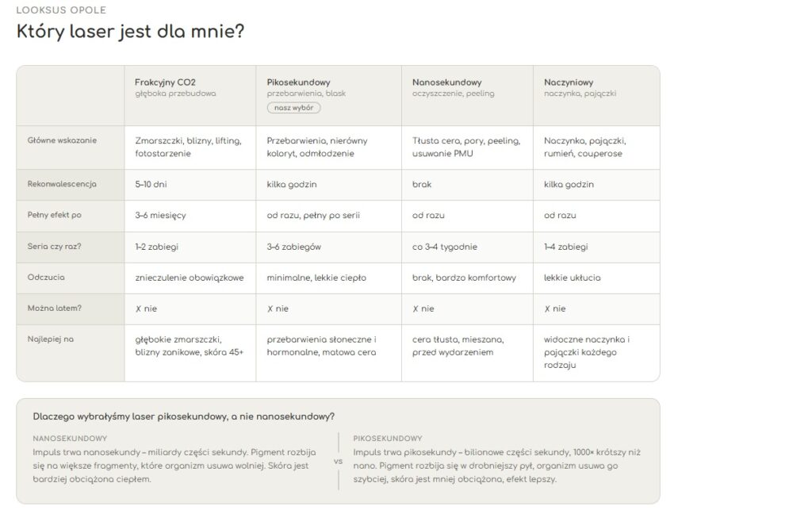Select the "Najlepiej na" row label
The width and height of the screenshot is (812, 529).
(x=50, y=339)
